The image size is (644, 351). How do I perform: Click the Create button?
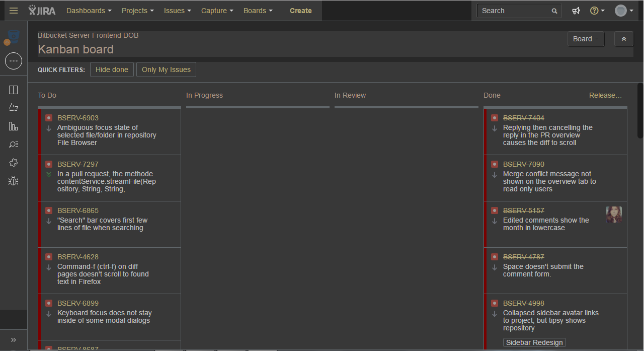point(300,10)
